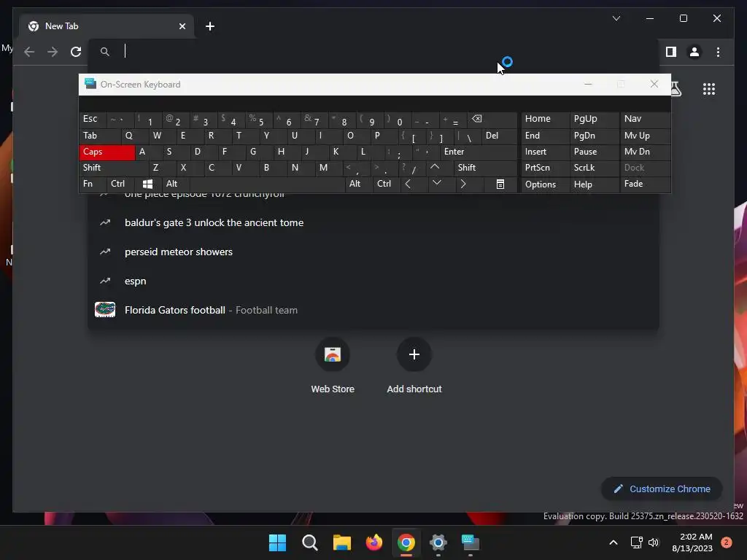This screenshot has height=560, width=747.
Task: Toggle the left Alt key
Action: pos(175,184)
